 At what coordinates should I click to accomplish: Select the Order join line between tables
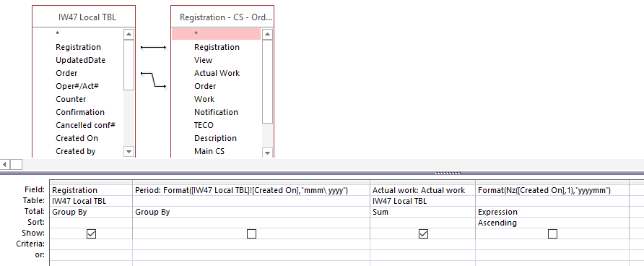tap(154, 80)
